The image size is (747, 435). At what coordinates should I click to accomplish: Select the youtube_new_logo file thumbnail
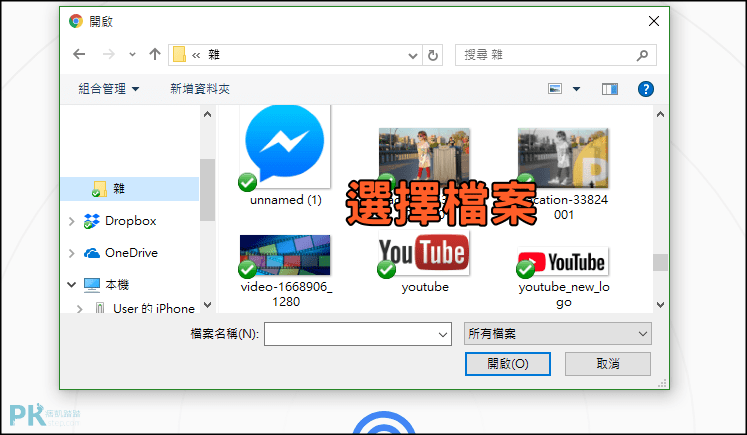(x=563, y=261)
